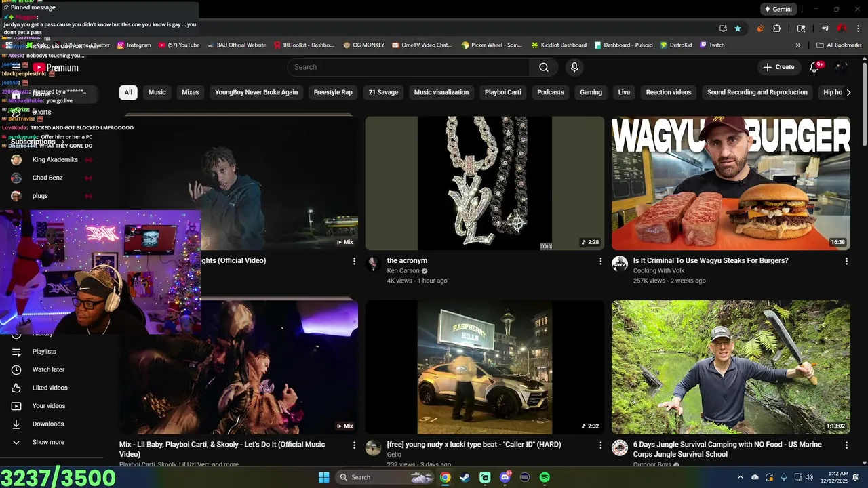This screenshot has height=488, width=868.
Task: Open the King Akademiks subscription
Action: coord(55,160)
